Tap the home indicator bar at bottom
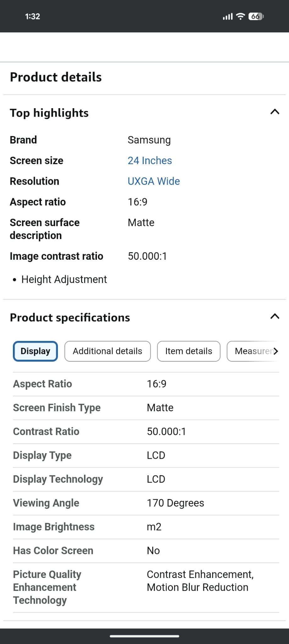This screenshot has height=644, width=289. (x=144, y=636)
